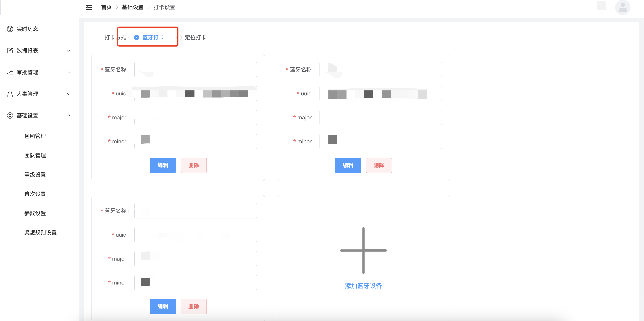Click 删除 on the first Bluetooth card
The image size is (644, 321).
tap(194, 165)
